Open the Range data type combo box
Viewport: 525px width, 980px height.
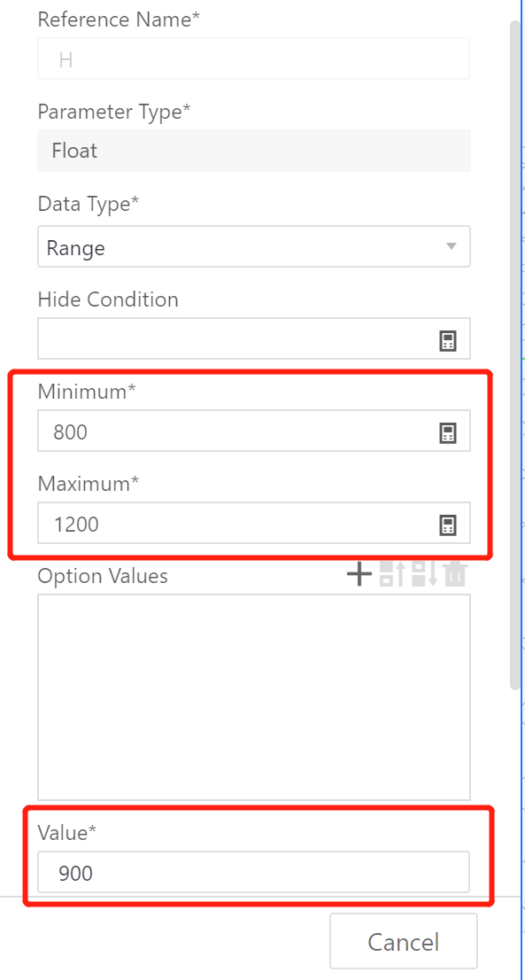click(254, 247)
